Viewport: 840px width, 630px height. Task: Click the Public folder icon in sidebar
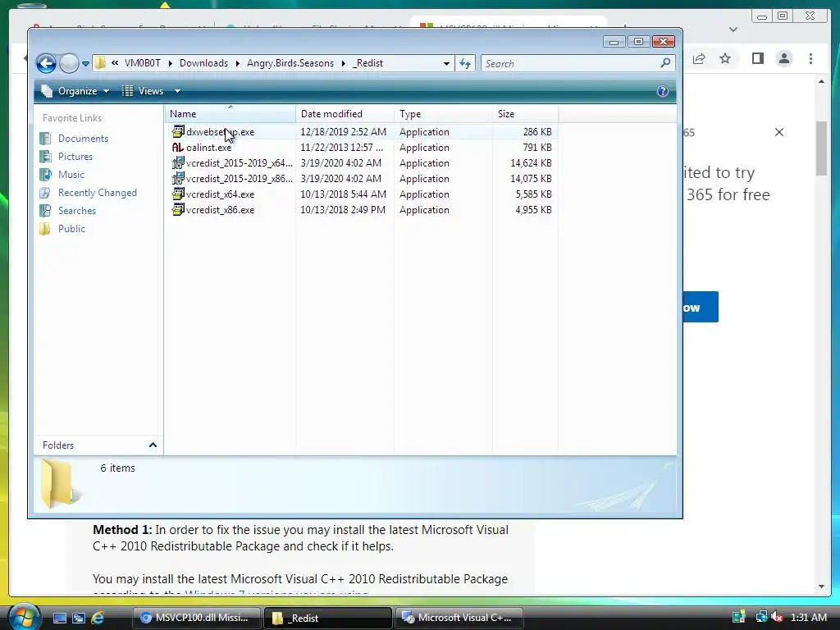pyautogui.click(x=46, y=229)
